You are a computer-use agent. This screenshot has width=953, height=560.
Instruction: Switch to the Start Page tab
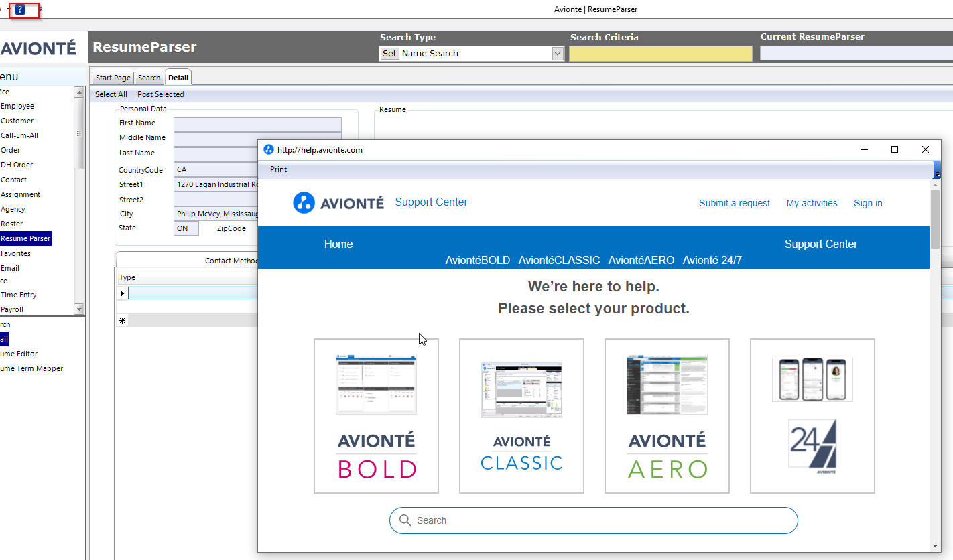click(113, 78)
